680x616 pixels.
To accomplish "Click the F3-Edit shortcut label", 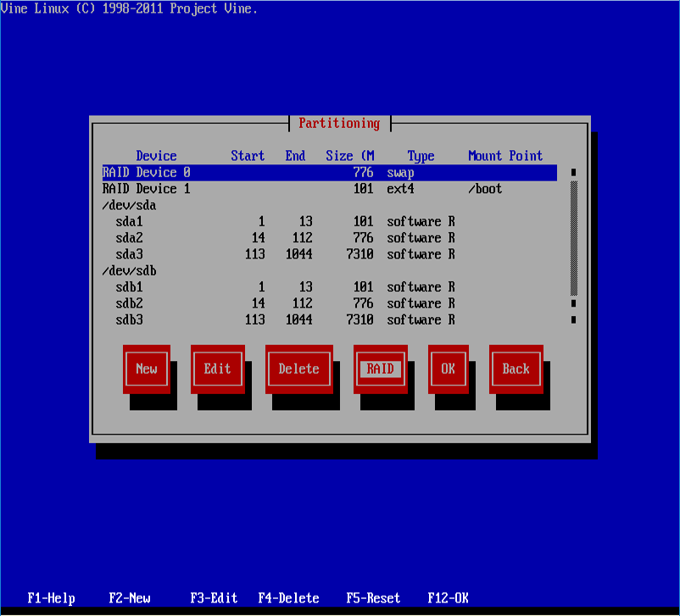I will pos(214,598).
